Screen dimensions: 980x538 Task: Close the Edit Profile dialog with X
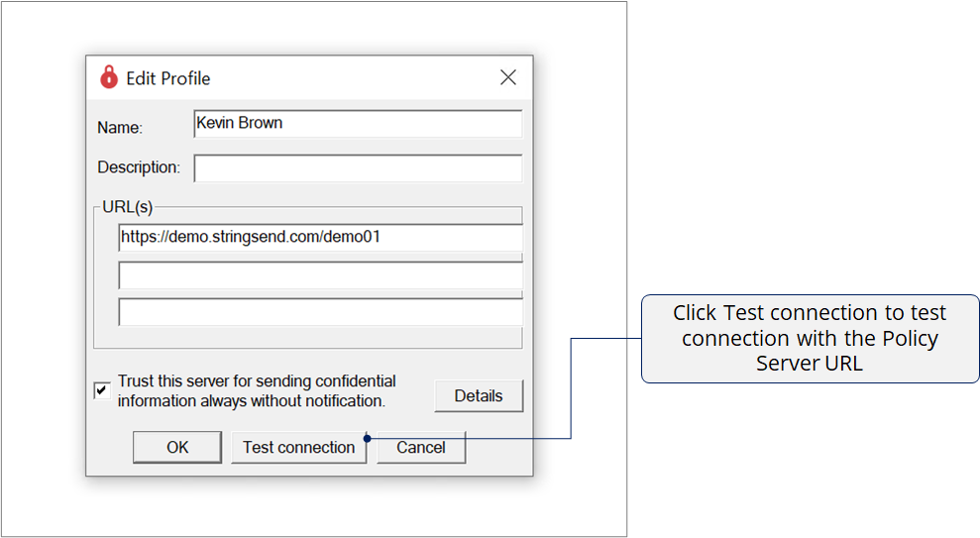click(x=508, y=77)
